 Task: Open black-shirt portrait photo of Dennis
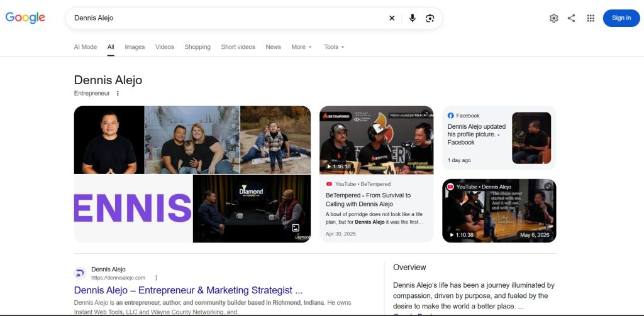109,140
